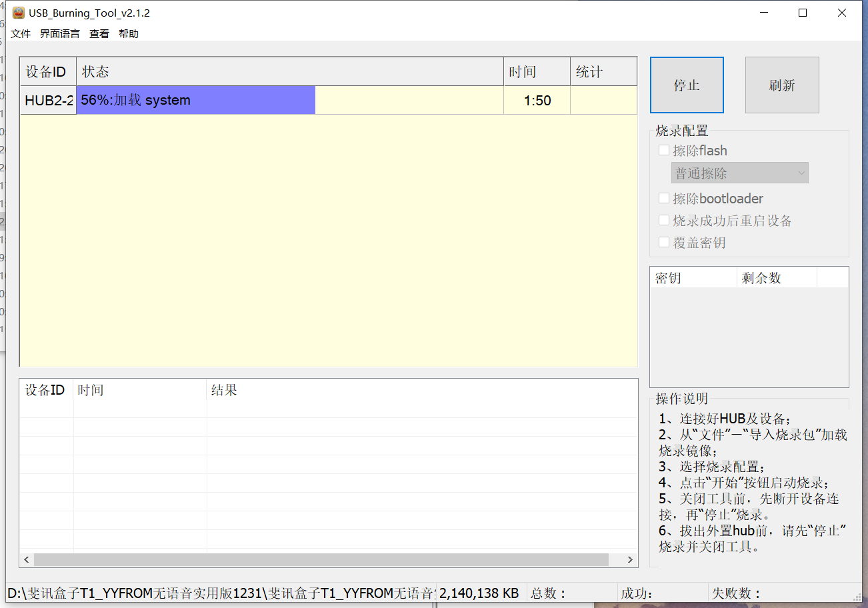Click the instruction line 3、选择烧录配置
868x608 pixels.
[x=712, y=467]
